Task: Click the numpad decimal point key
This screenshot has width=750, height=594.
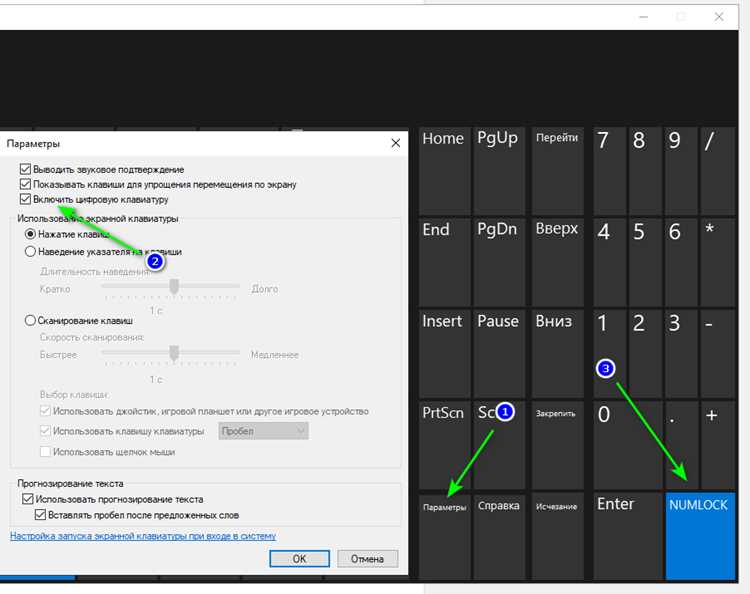Action: pos(681,445)
